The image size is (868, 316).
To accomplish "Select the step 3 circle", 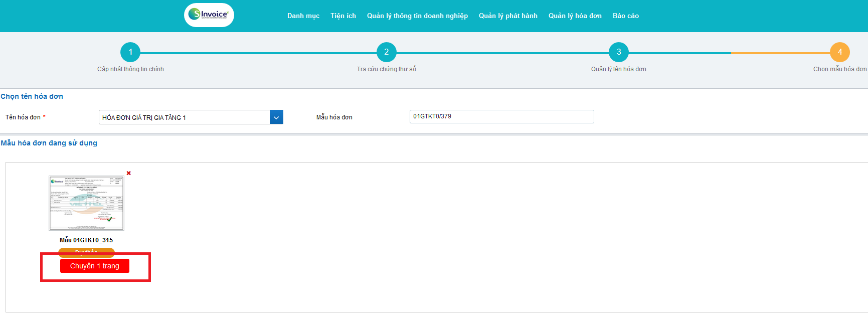I will point(618,52).
